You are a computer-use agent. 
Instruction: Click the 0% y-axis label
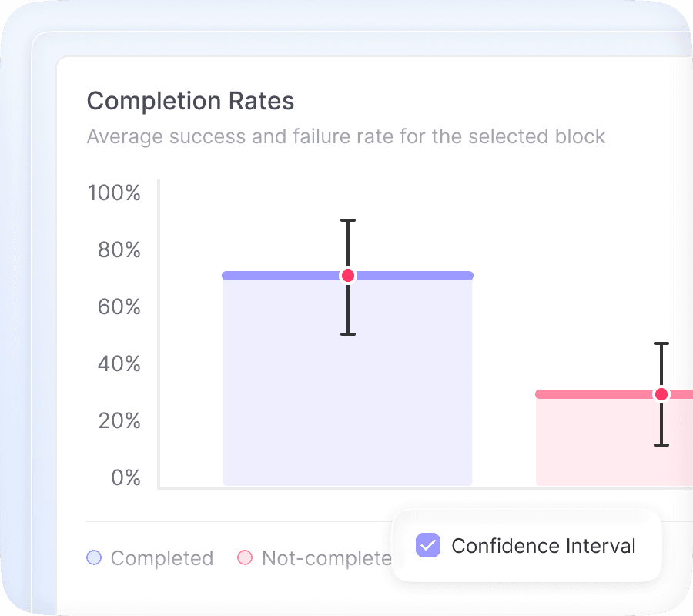(126, 478)
